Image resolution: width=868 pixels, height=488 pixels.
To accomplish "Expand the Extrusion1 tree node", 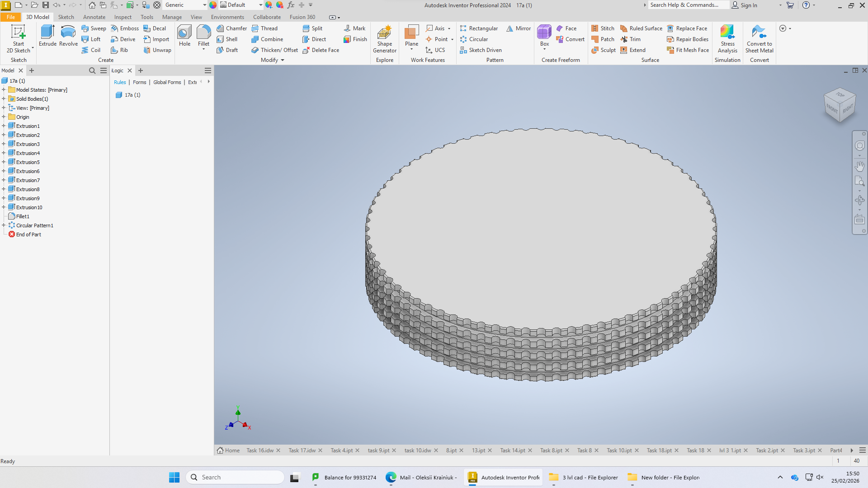I will tap(4, 126).
